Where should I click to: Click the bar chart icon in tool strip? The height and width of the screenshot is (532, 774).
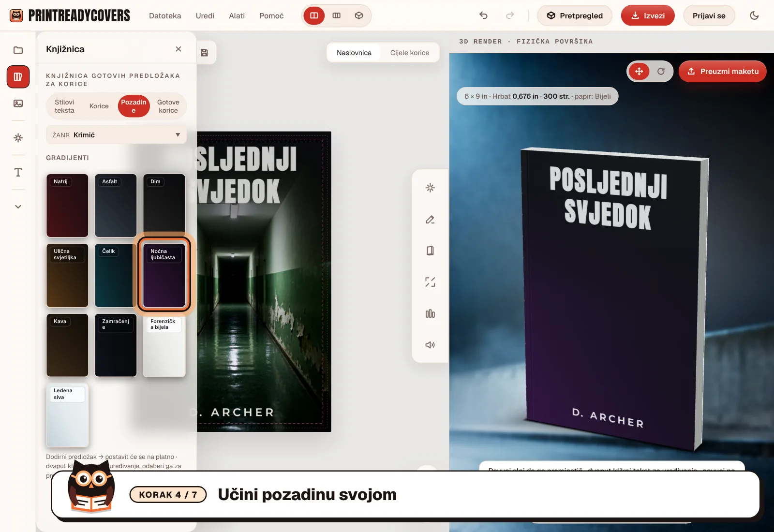pos(430,313)
